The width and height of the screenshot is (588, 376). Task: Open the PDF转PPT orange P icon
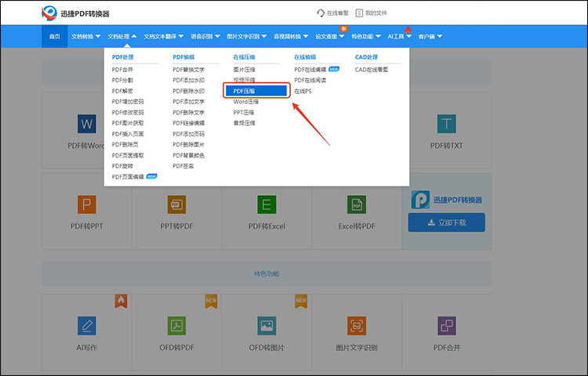[86, 204]
